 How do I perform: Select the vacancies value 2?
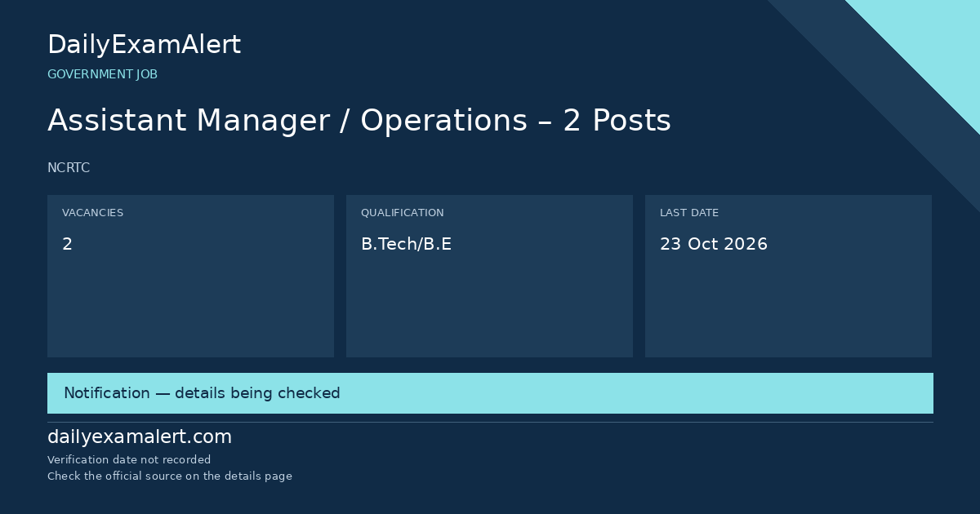point(67,244)
